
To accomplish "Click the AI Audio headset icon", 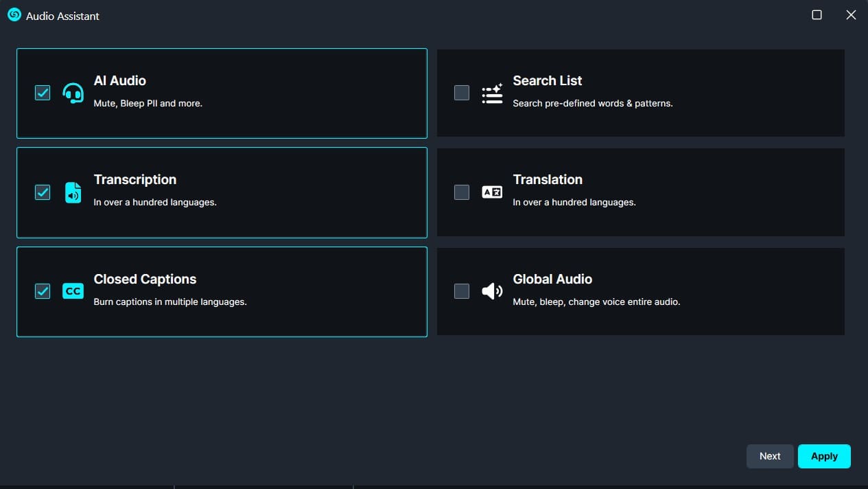I will (x=73, y=93).
